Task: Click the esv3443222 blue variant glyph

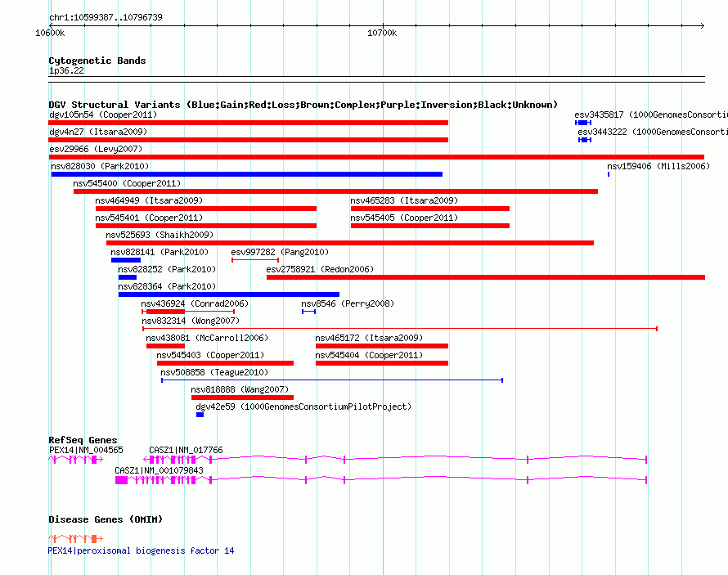Action: 585,140
